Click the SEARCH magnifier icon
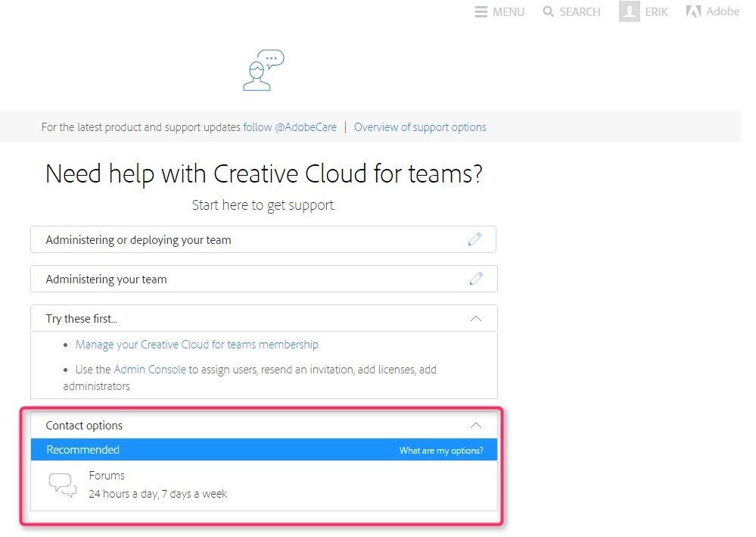 (548, 11)
